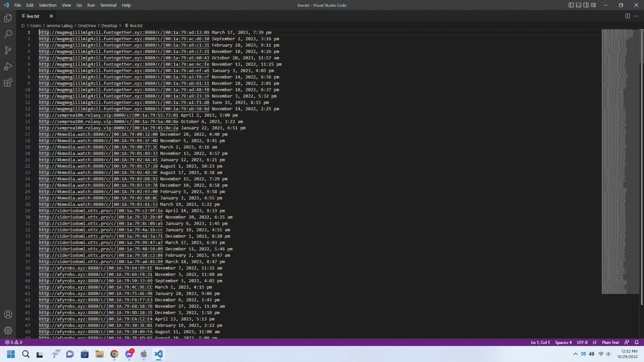Open the Run and Debug view

pyautogui.click(x=8, y=66)
